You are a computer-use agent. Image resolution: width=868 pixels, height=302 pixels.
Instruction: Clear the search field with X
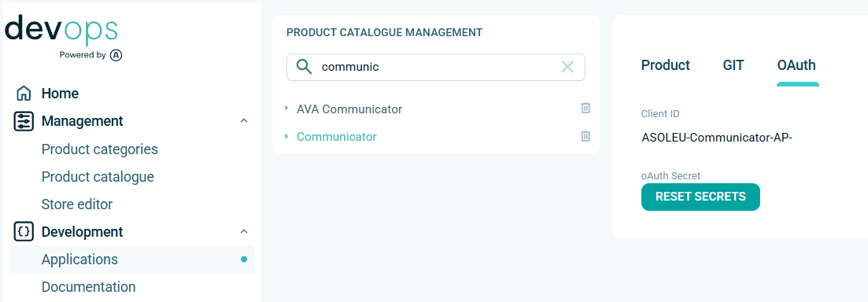point(567,67)
